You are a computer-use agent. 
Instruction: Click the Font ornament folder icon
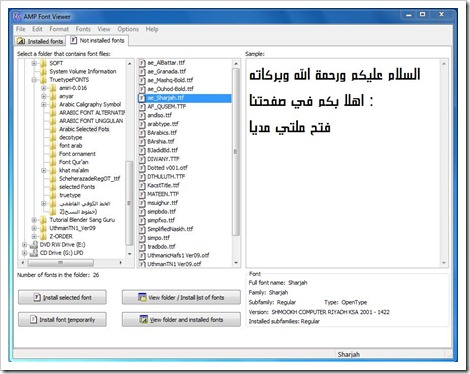coord(53,154)
